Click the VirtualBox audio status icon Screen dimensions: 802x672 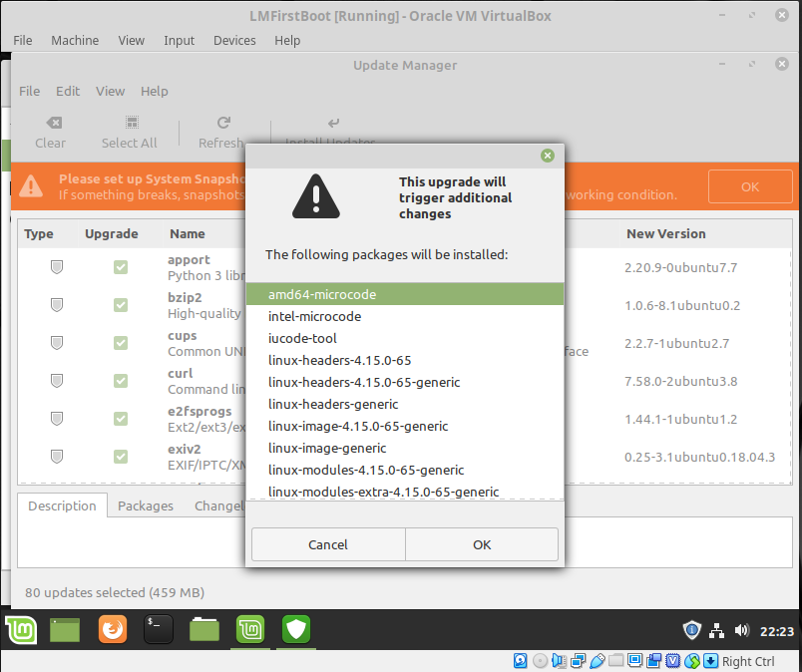pyautogui.click(x=559, y=661)
